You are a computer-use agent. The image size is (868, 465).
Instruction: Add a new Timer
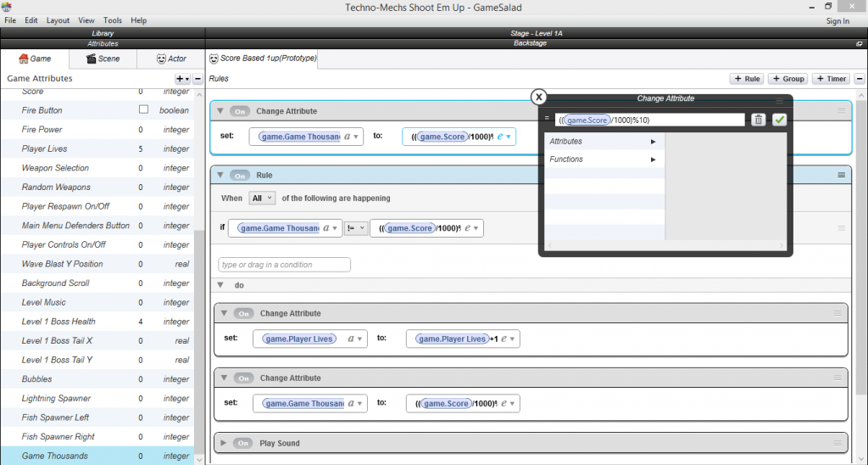(831, 79)
